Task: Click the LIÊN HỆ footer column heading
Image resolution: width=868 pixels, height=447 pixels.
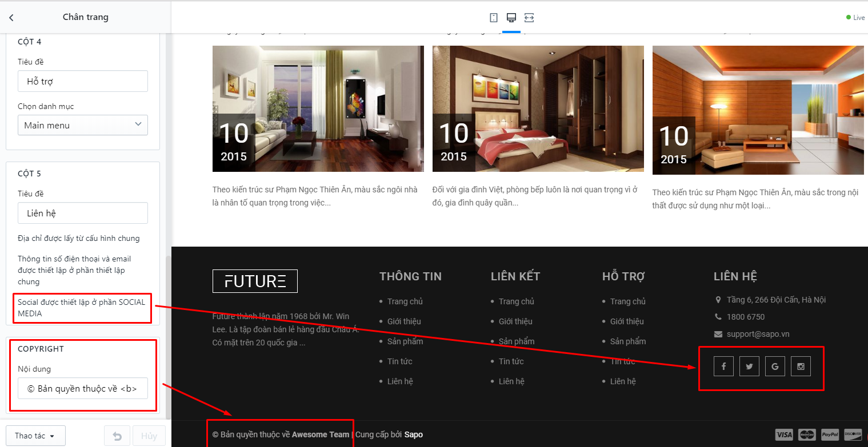Action: pyautogui.click(x=735, y=276)
